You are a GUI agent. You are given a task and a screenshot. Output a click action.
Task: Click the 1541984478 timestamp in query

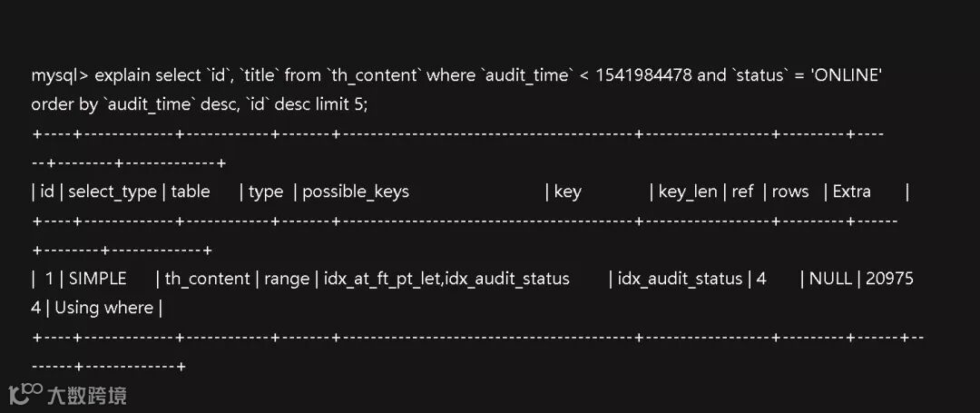pos(643,75)
